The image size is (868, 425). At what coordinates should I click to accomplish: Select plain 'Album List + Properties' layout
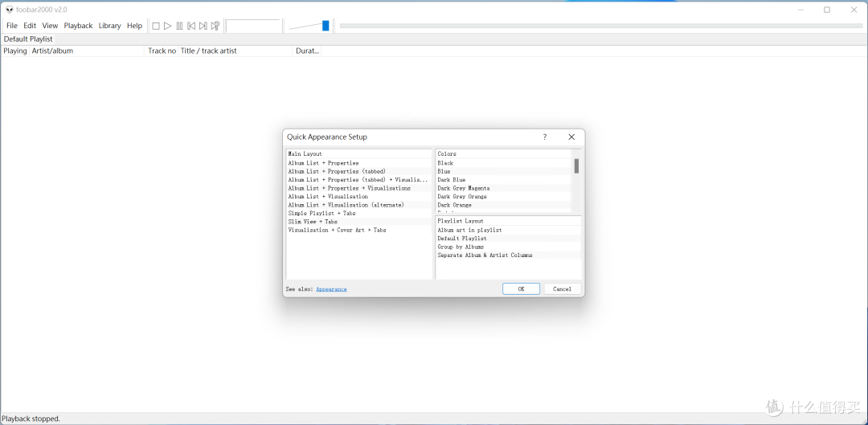click(358, 163)
